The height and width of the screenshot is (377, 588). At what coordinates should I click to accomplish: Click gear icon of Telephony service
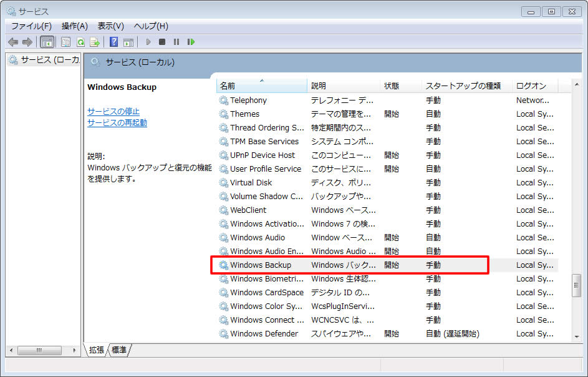[x=224, y=100]
